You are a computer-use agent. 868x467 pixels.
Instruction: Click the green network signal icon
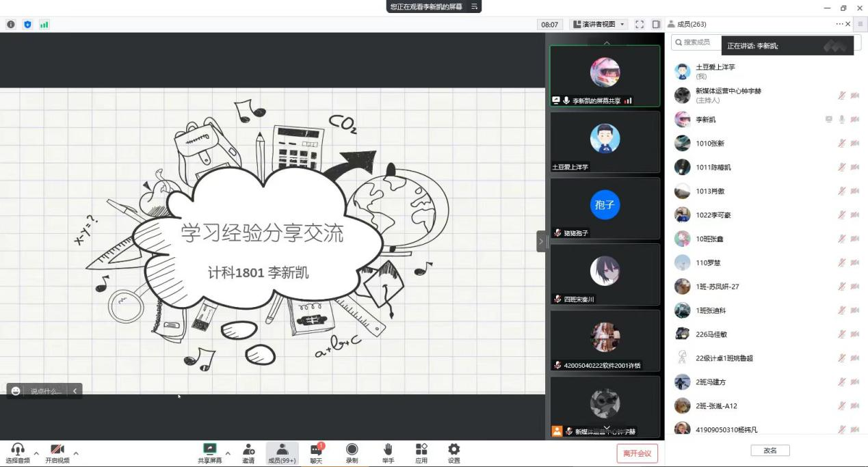[x=44, y=25]
